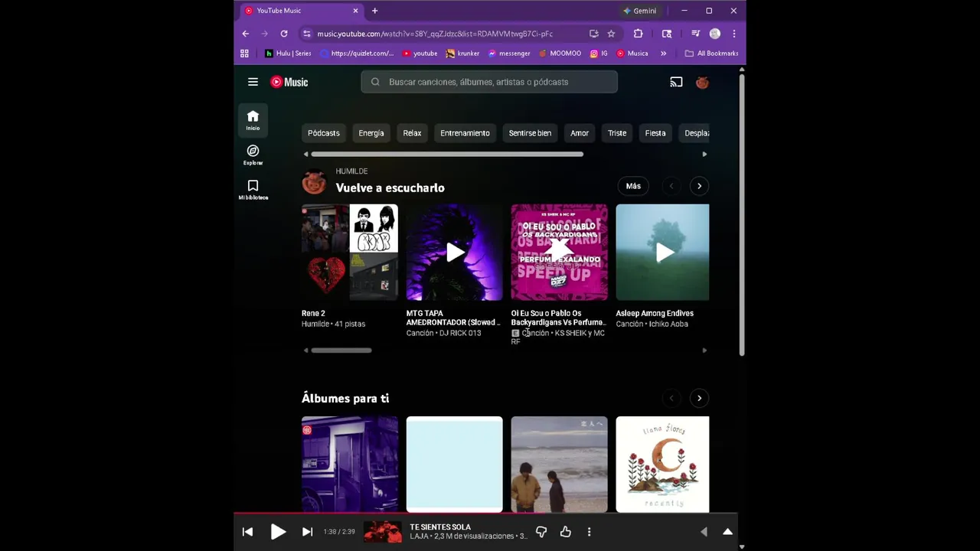
Task: Select the Sentirse bien filter chip
Action: coord(530,133)
